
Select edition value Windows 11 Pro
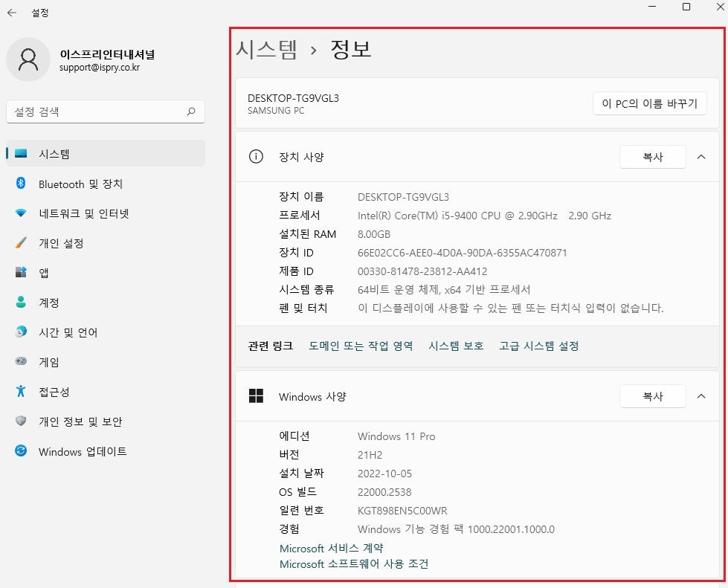(x=396, y=436)
